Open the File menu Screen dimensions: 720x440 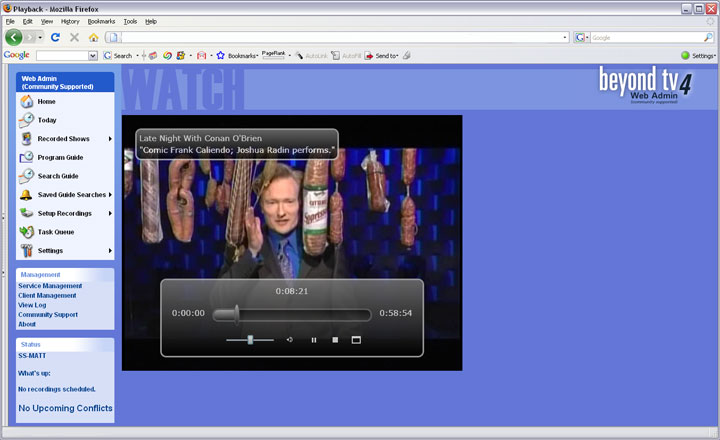pyautogui.click(x=10, y=22)
